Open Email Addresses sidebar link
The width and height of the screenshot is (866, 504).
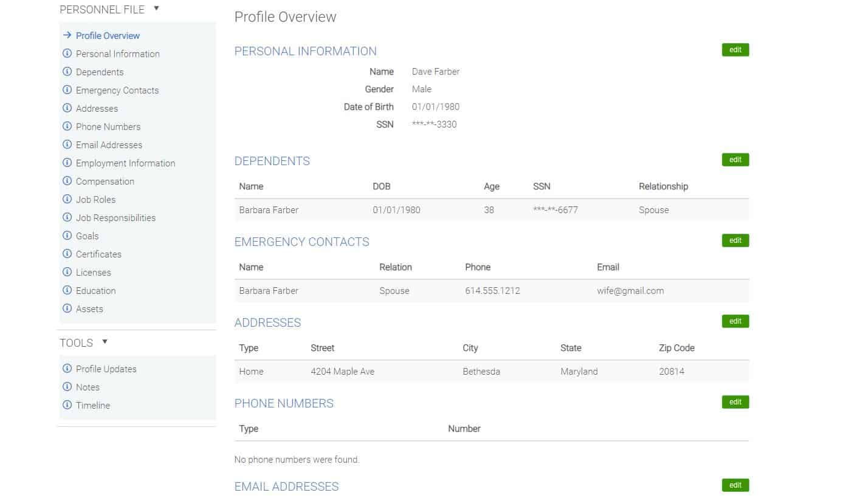(x=109, y=145)
